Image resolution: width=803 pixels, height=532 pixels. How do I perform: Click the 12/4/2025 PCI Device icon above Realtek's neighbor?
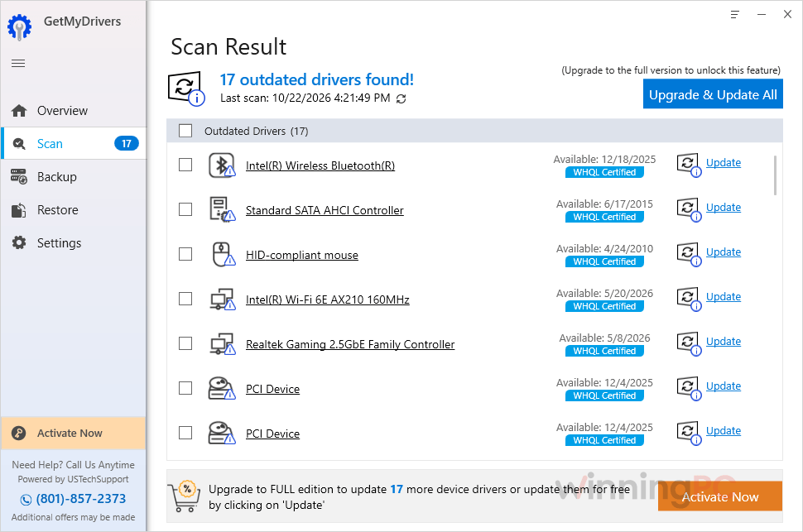pyautogui.click(x=222, y=389)
